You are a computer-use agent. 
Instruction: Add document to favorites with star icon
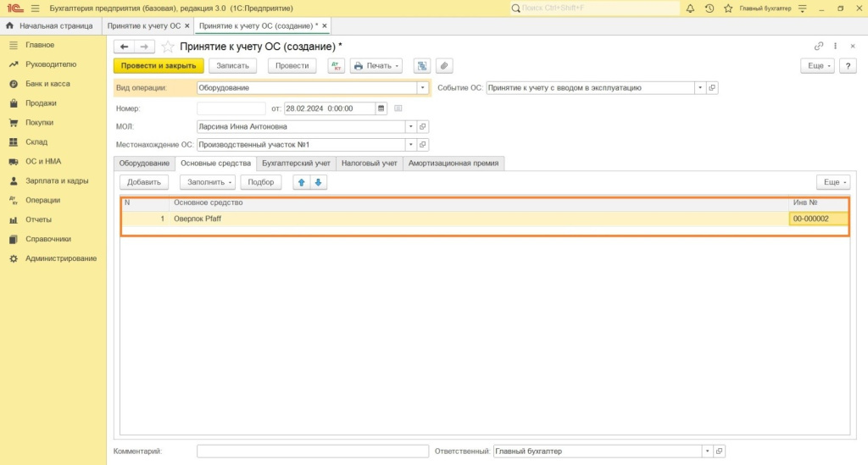click(x=168, y=47)
